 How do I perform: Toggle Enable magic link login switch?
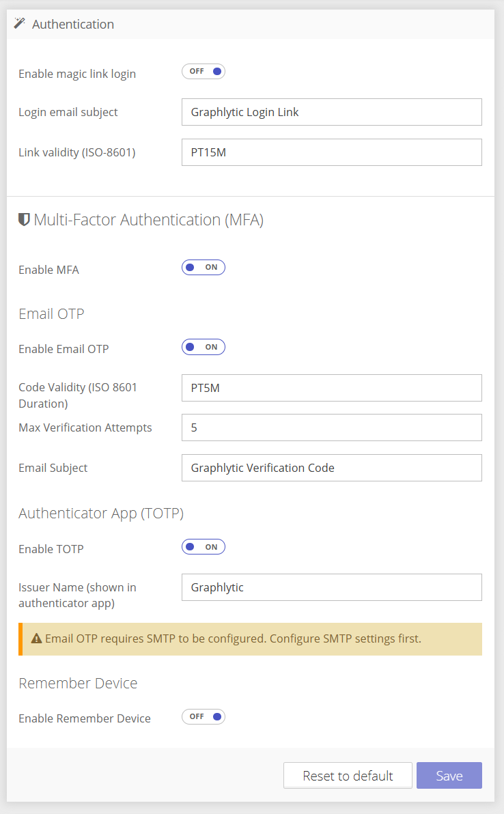pos(204,72)
